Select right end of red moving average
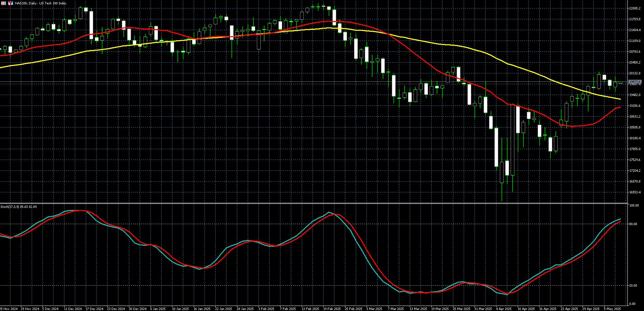Screen dimensions: 644x311 coord(620,107)
